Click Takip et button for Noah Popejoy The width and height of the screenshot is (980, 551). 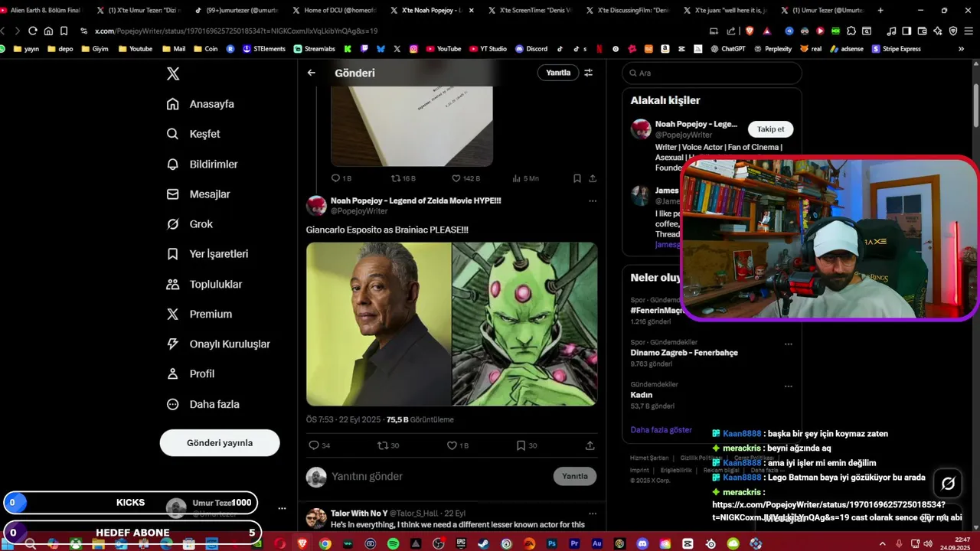770,129
